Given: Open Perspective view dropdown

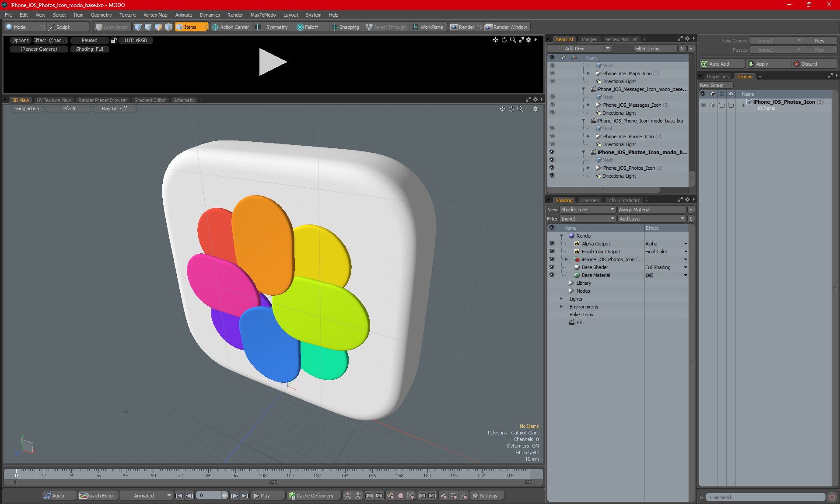Looking at the screenshot, I should (27, 109).
